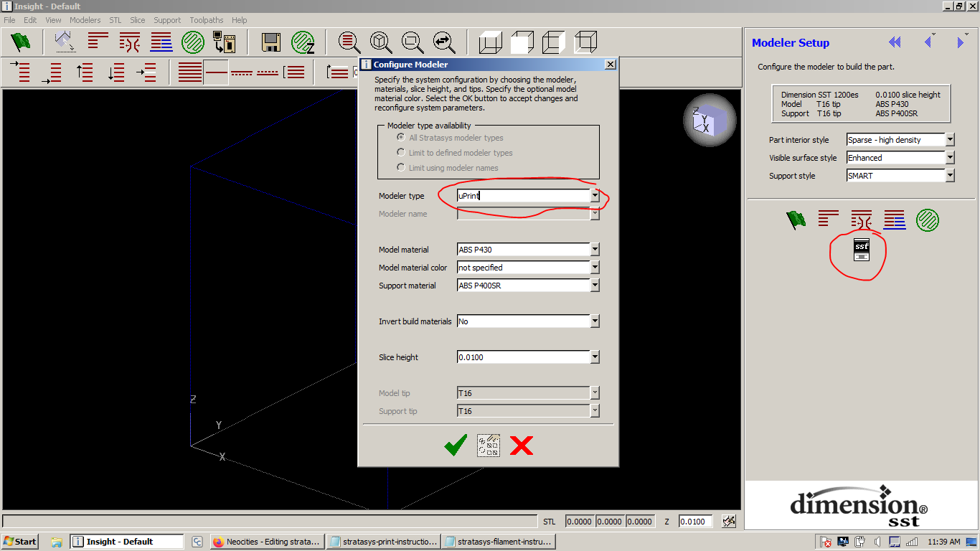Click the up-arrow layer icon in second toolbar
This screenshot has height=551, width=980.
[85, 72]
